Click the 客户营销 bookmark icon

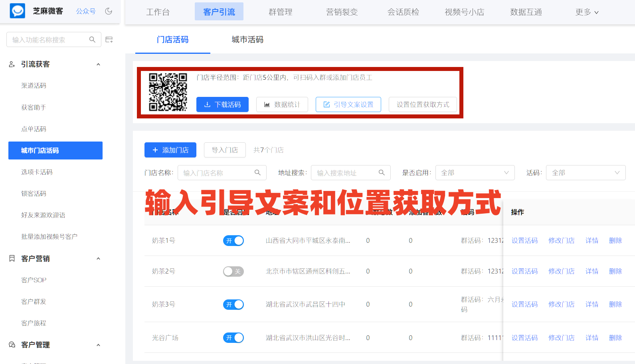click(12, 258)
